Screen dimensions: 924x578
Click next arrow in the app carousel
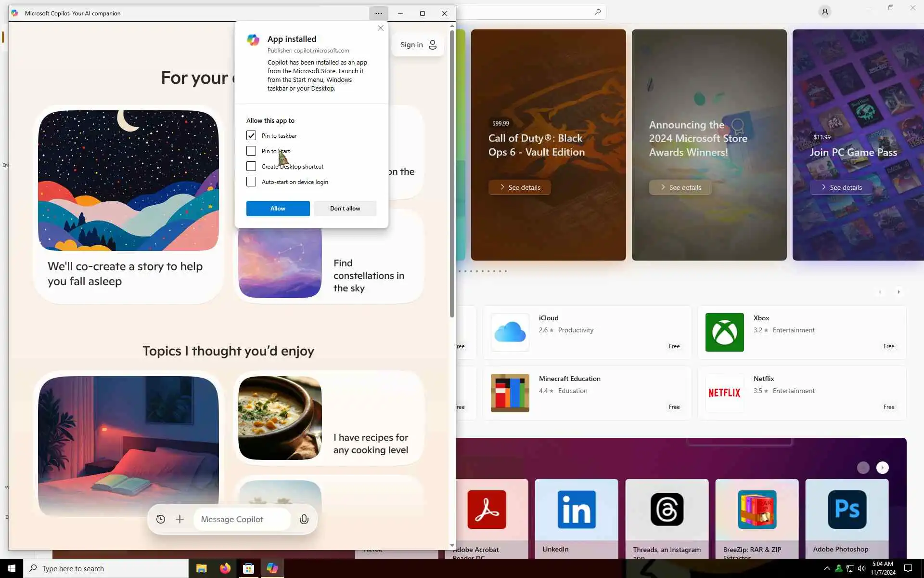coord(882,468)
